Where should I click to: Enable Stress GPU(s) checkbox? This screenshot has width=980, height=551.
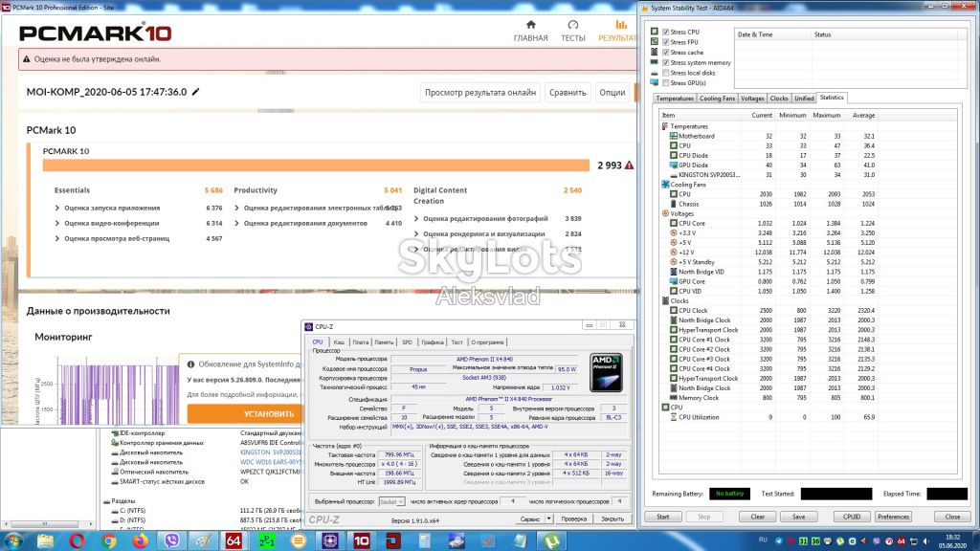pyautogui.click(x=666, y=82)
